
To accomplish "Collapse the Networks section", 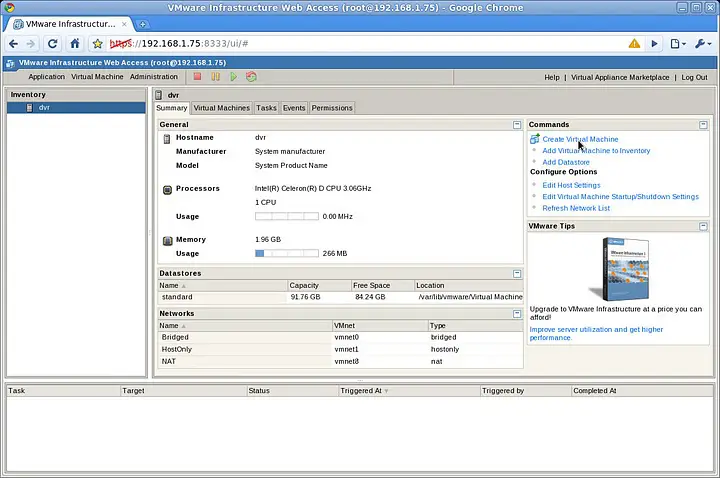I will [x=517, y=314].
